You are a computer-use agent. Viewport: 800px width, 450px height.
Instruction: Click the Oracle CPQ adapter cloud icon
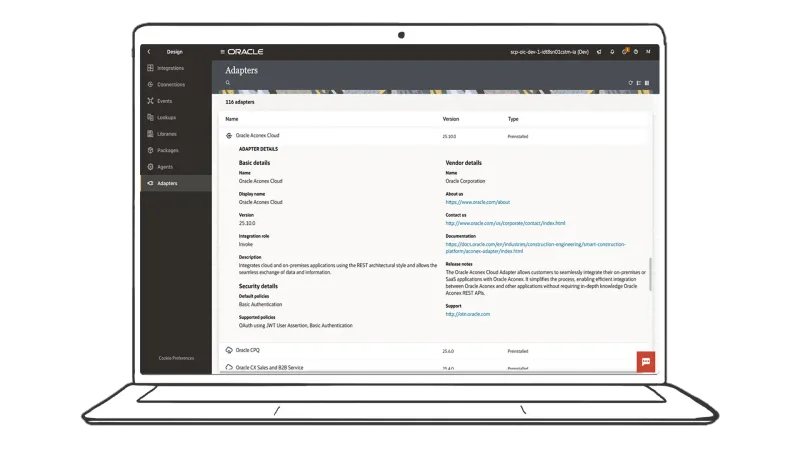229,350
